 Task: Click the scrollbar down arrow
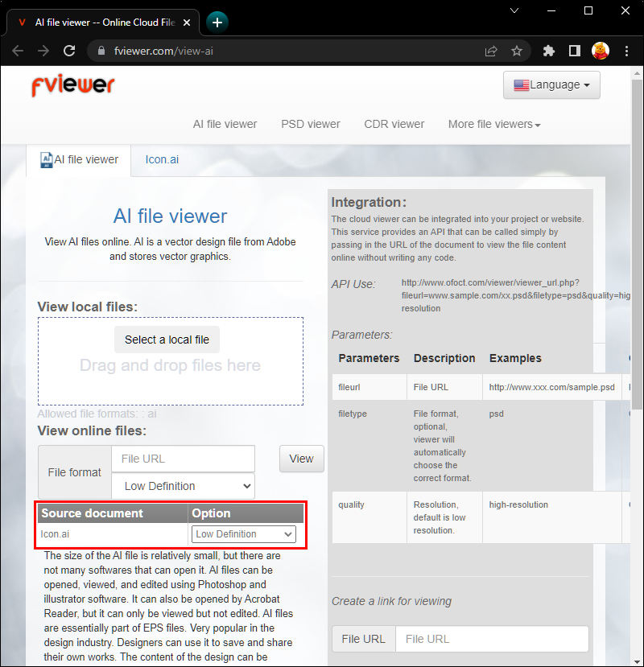(637, 662)
